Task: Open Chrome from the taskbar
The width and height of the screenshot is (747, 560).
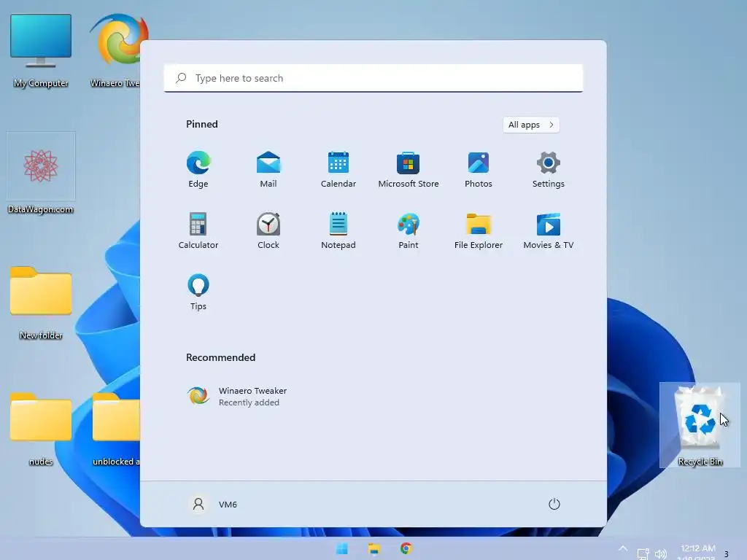Action: click(406, 548)
